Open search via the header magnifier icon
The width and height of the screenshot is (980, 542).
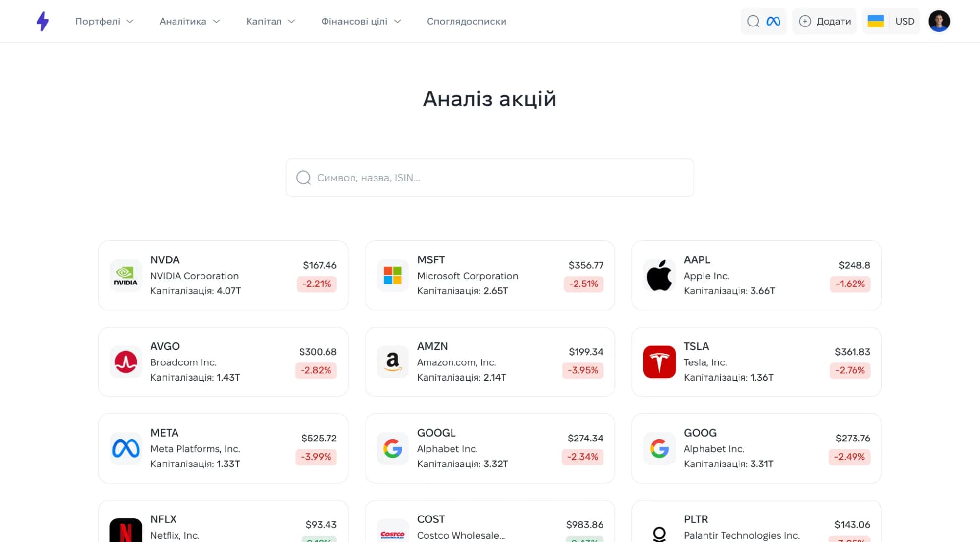[x=753, y=21]
